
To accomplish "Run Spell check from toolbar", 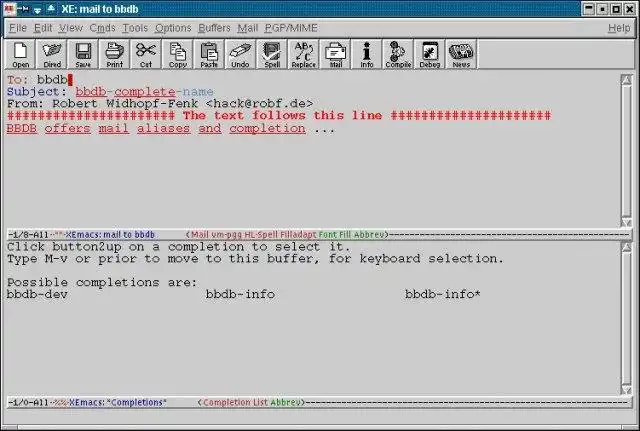I will pyautogui.click(x=272, y=54).
